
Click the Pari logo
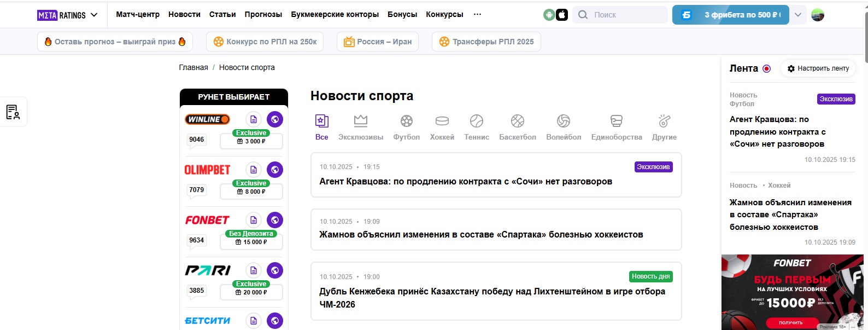click(207, 270)
